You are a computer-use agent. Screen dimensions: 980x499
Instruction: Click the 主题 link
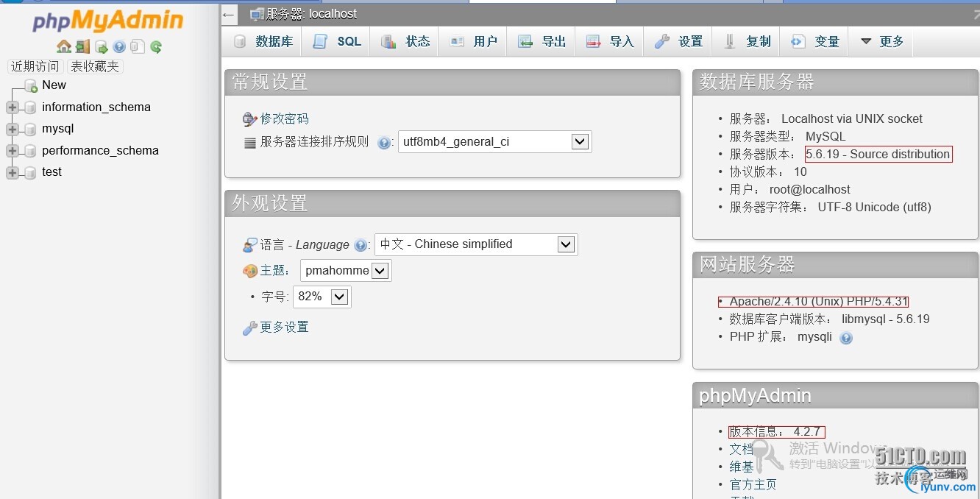click(272, 271)
